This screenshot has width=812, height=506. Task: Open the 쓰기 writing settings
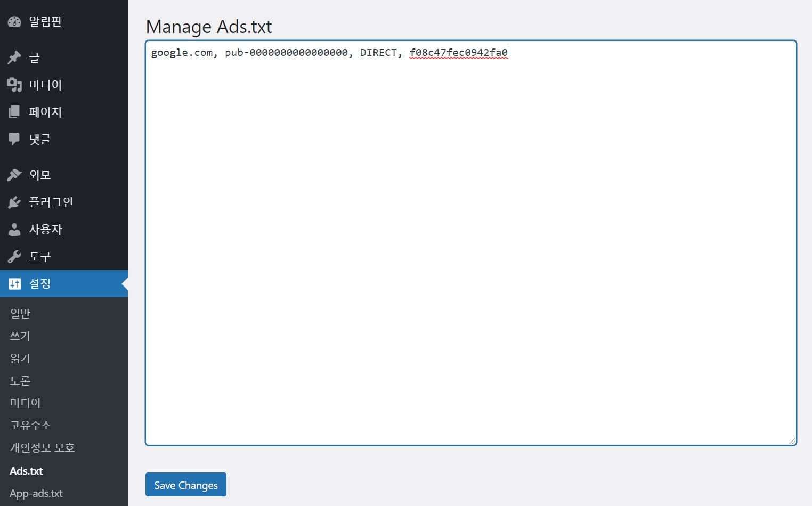tap(19, 336)
